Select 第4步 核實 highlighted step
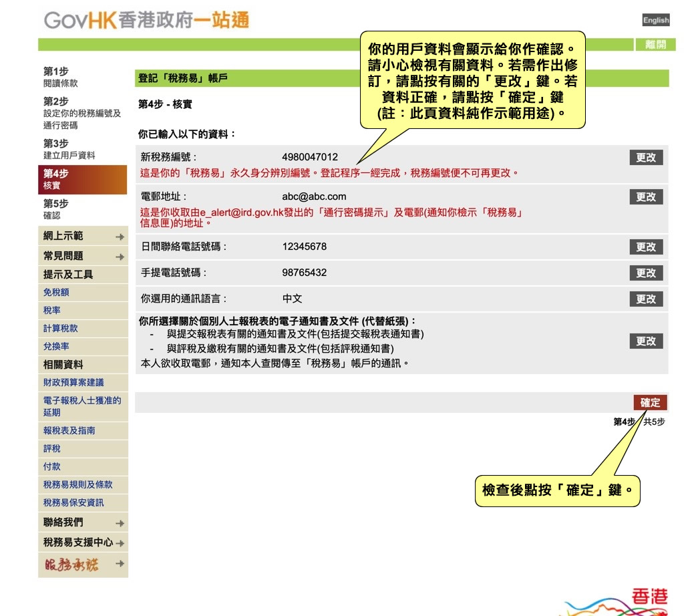The image size is (698, 616). point(82,180)
